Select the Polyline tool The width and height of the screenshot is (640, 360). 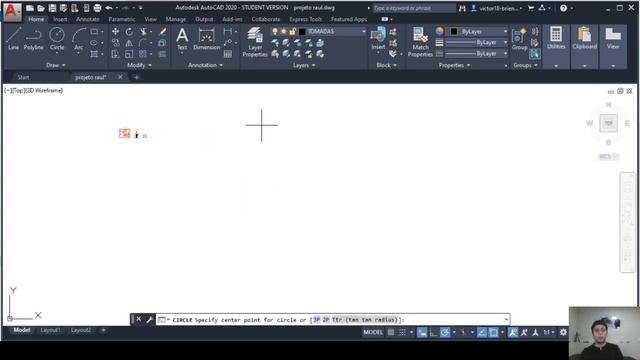click(33, 38)
